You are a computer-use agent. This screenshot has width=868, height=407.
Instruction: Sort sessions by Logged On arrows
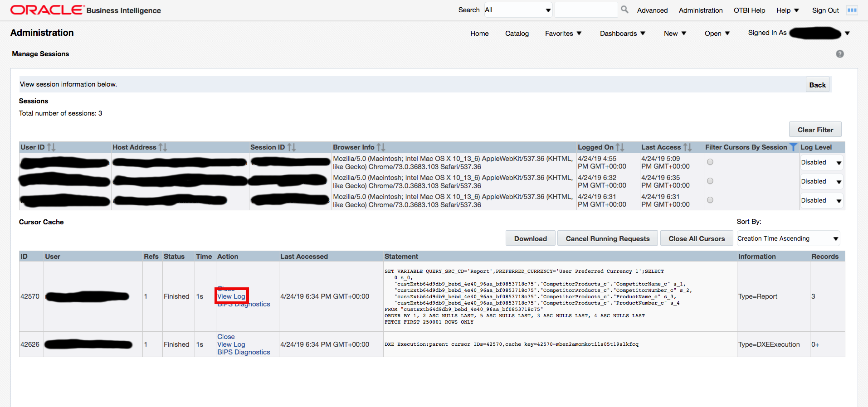tap(620, 147)
